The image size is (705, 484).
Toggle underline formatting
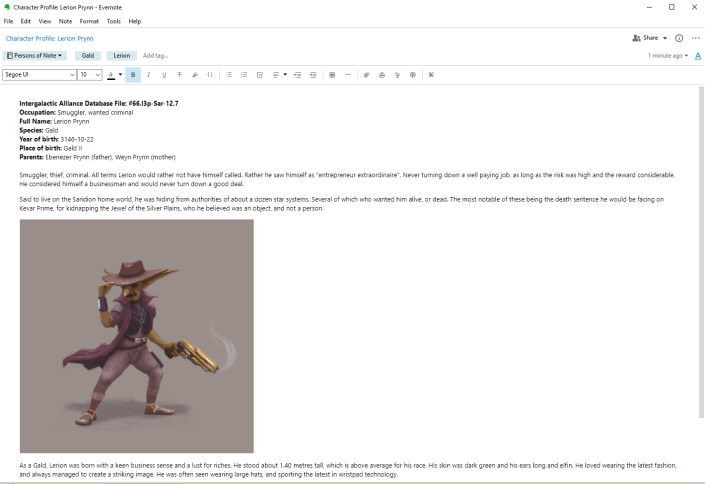click(164, 75)
